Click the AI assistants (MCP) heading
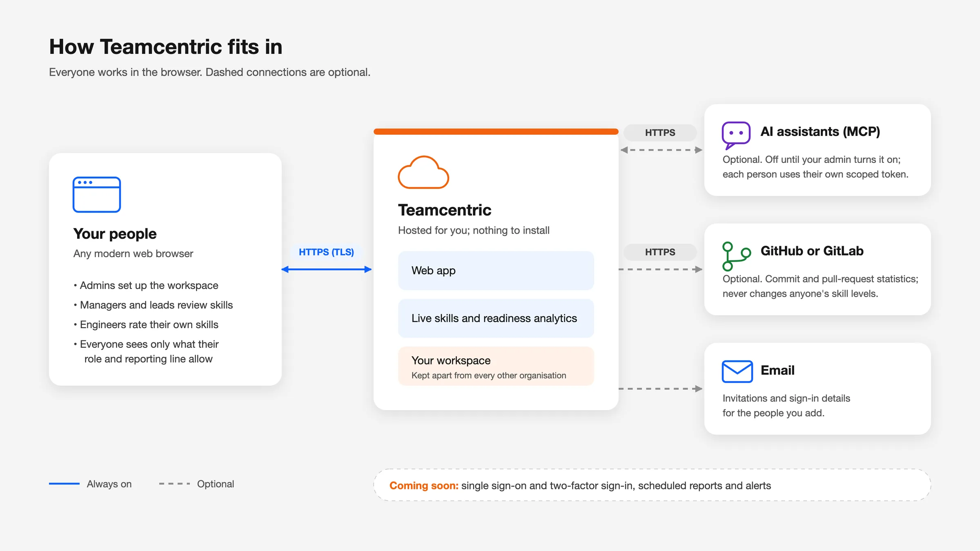This screenshot has width=980, height=551. click(820, 131)
